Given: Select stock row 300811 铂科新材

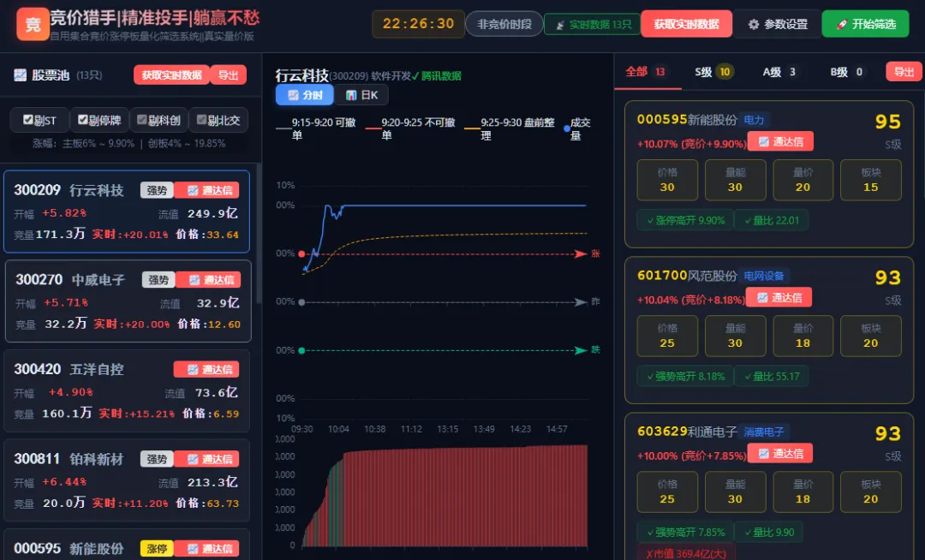Looking at the screenshot, I should coord(127,480).
